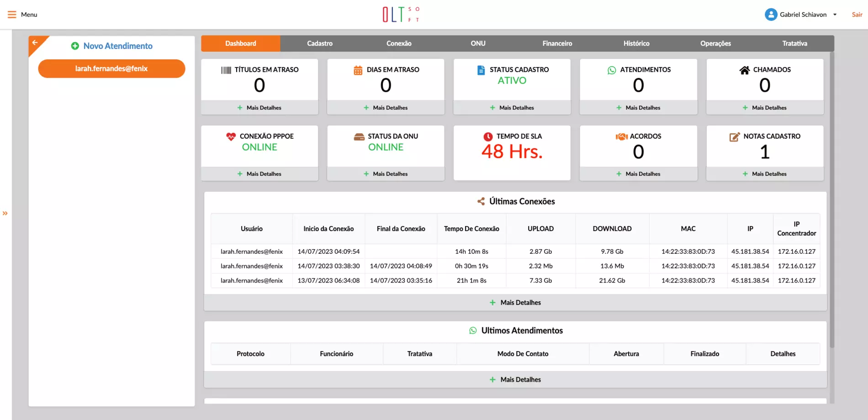Click the WhatsApp Atendimentos card icon
Image resolution: width=868 pixels, height=420 pixels.
coord(612,70)
